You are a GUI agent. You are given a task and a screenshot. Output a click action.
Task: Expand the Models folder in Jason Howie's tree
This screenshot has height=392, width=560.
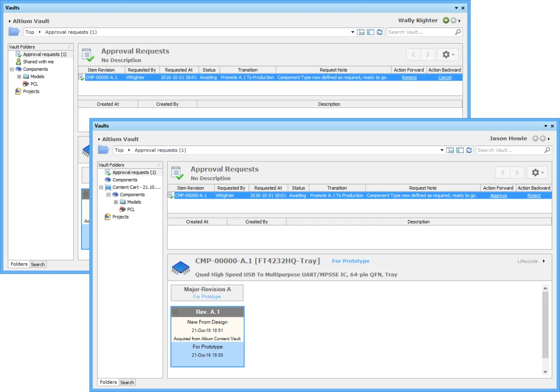[116, 202]
